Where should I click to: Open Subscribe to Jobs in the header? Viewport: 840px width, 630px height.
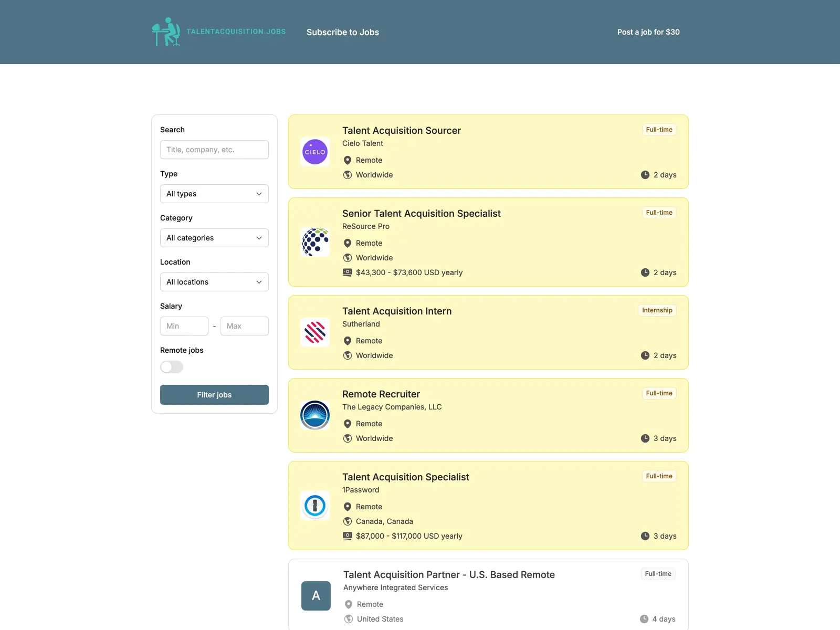343,32
